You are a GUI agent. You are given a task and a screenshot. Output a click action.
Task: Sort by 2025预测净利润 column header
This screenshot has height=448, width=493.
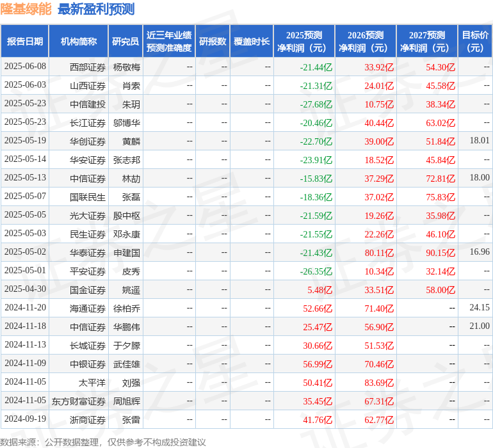pyautogui.click(x=304, y=42)
